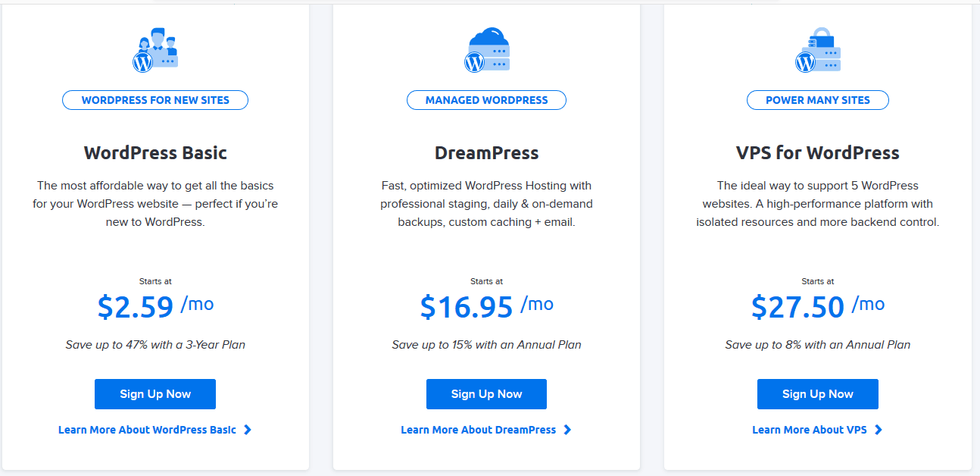Click the DreamPress plan title

click(x=486, y=152)
